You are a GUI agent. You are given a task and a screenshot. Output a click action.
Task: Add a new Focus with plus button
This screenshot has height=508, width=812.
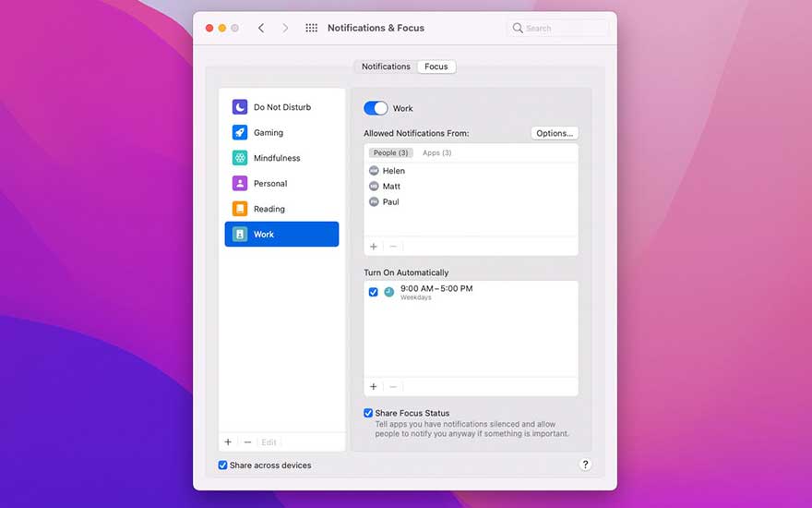coord(228,442)
